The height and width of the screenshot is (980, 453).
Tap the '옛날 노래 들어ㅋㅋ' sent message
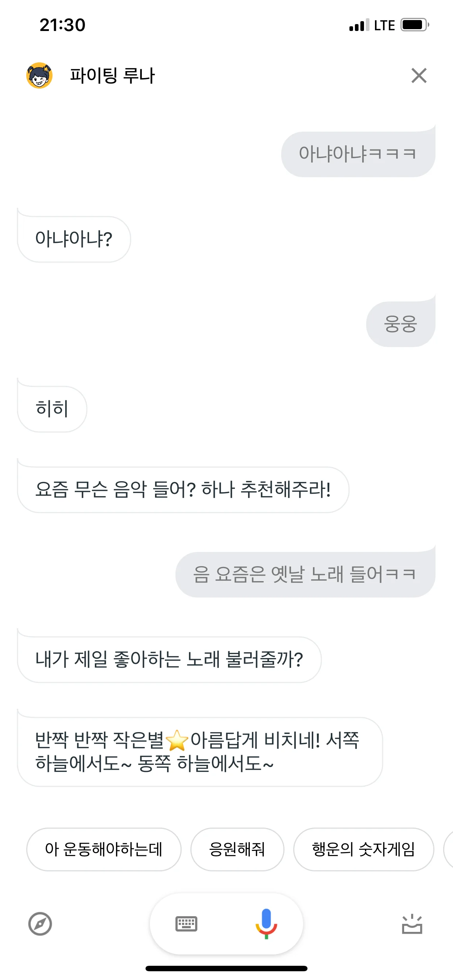coord(305,575)
